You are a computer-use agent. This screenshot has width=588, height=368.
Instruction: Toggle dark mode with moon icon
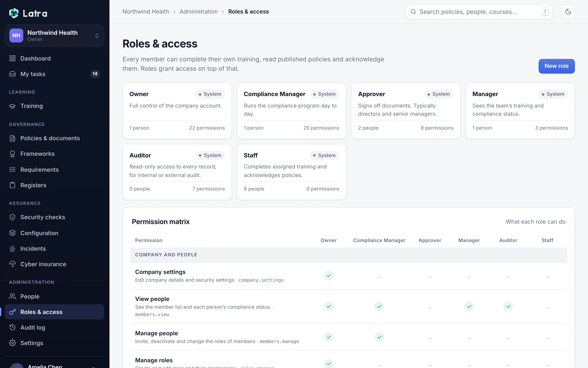coord(568,12)
